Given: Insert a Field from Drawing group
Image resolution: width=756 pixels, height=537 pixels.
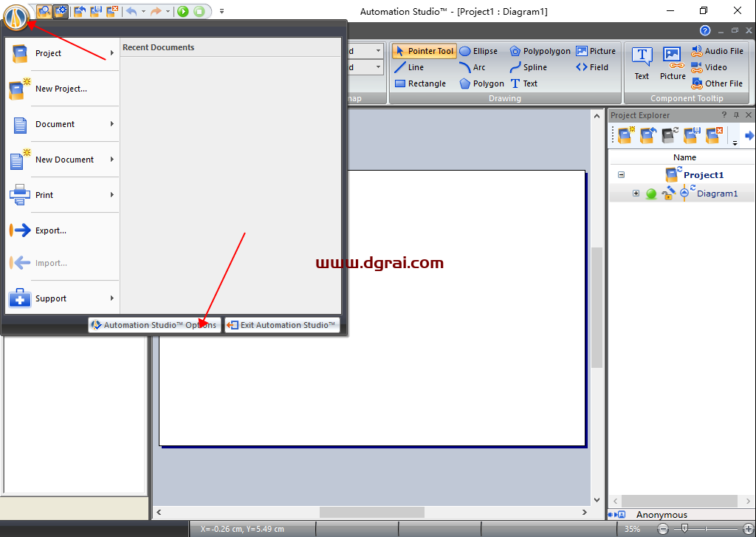Looking at the screenshot, I should click(x=592, y=67).
